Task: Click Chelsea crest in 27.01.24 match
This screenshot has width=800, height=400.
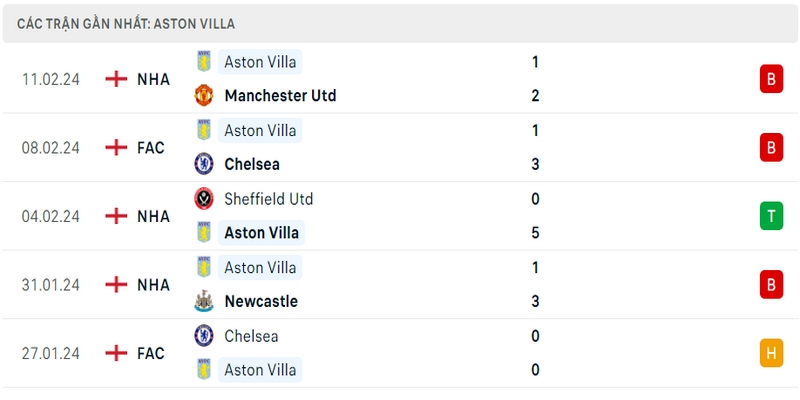Action: 204,336
